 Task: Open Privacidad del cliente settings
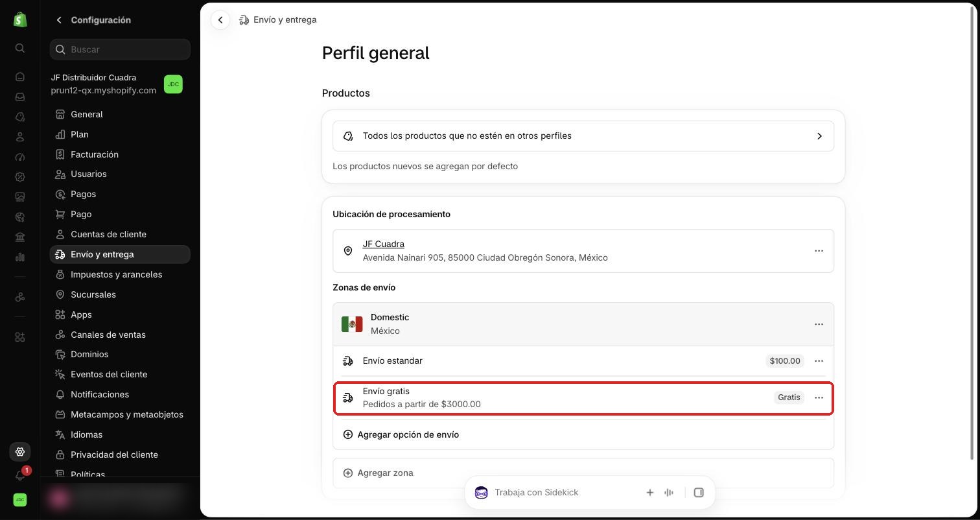tap(120, 455)
